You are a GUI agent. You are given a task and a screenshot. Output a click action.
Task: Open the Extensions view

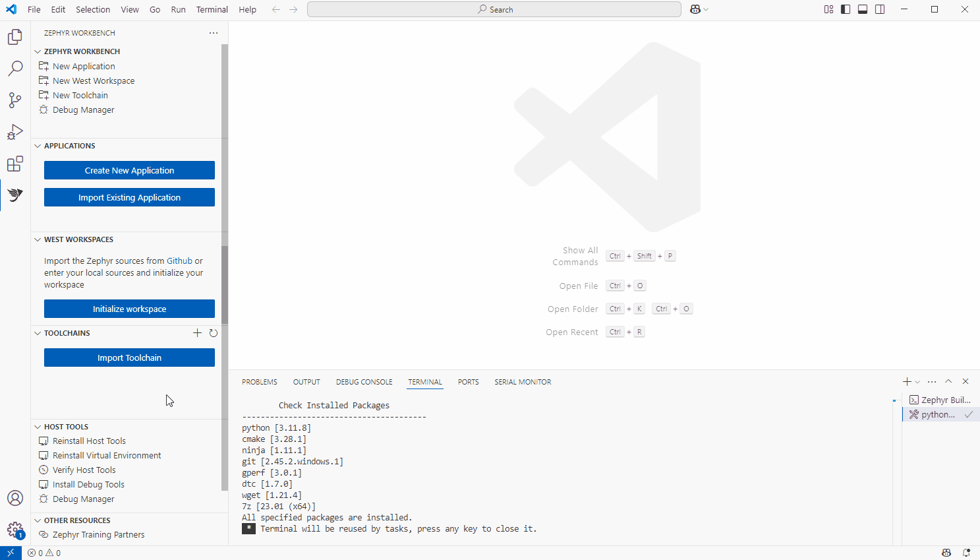point(14,163)
